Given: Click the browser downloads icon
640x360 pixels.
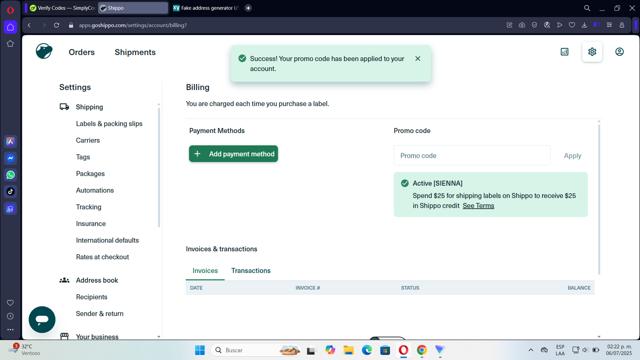Looking at the screenshot, I should [584, 25].
